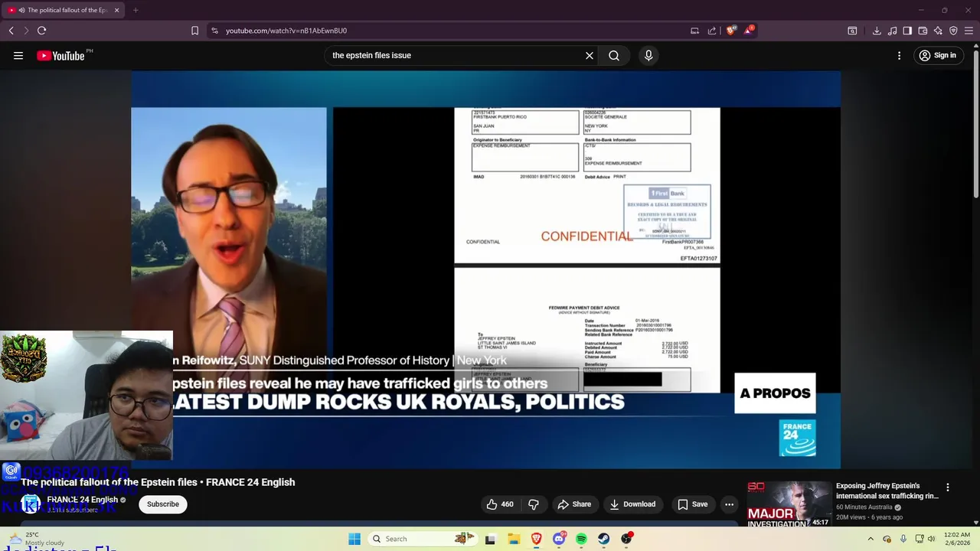Screen dimensions: 980x551
Task: Open Task View on the taskbar
Action: tap(490, 539)
